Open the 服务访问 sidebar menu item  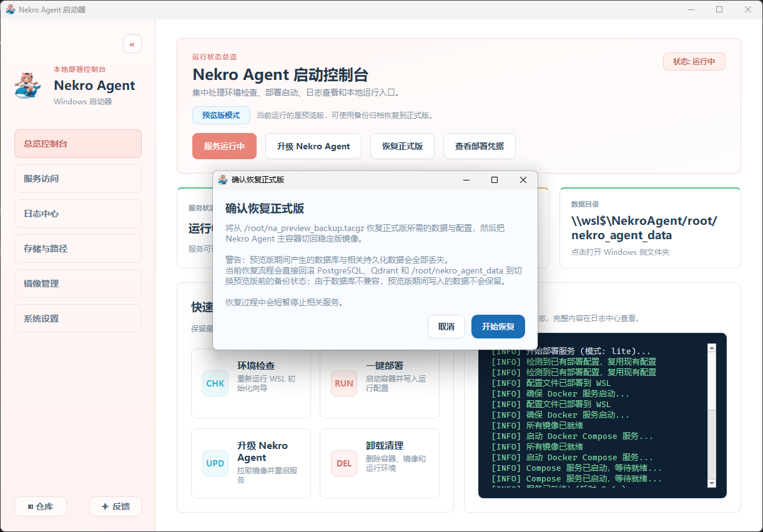[x=78, y=179]
